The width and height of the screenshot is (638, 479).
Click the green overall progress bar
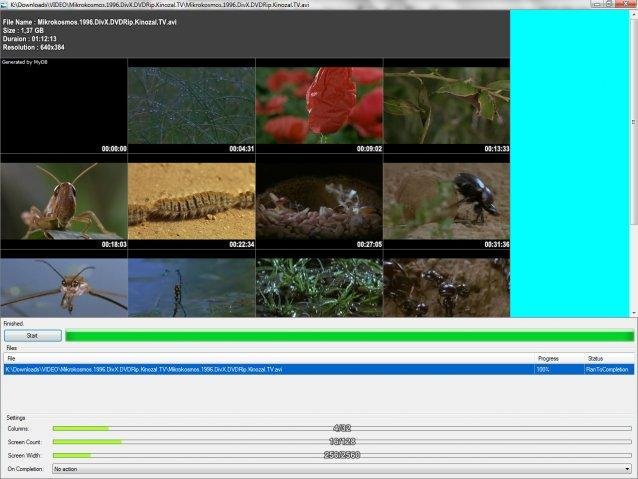point(350,336)
